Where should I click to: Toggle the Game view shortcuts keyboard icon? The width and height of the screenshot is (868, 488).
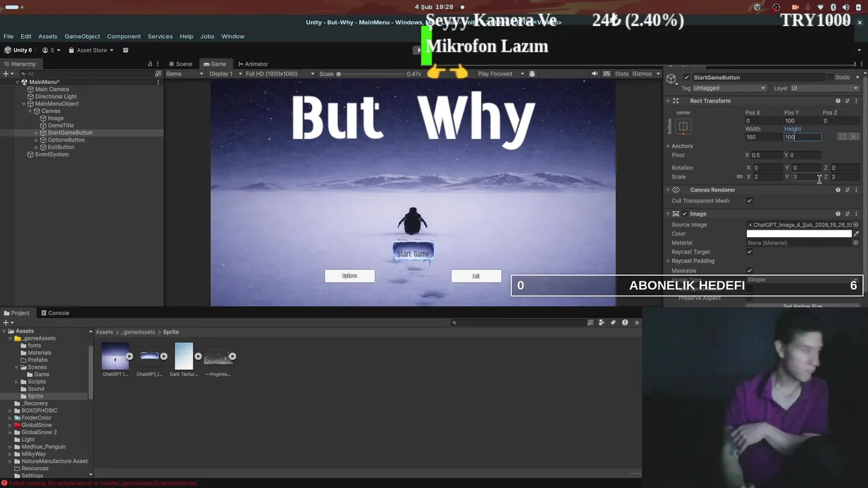[607, 73]
